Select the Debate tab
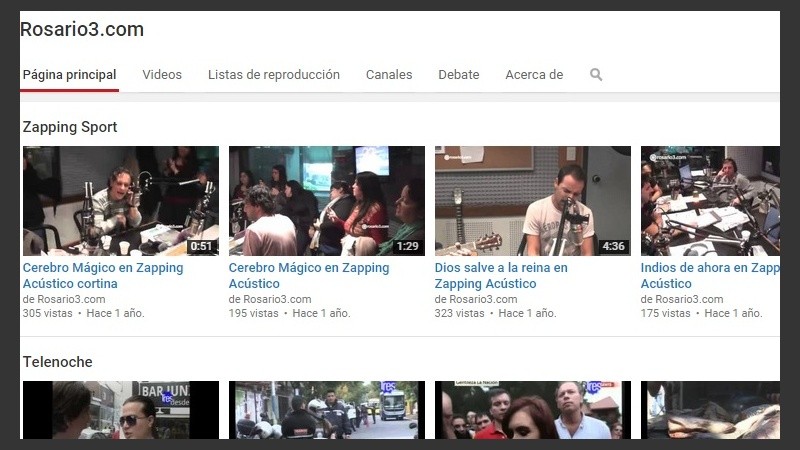 tap(458, 75)
